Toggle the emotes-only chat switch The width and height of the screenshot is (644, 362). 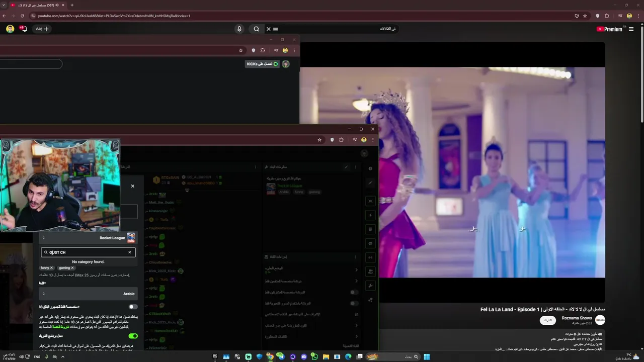354,303
